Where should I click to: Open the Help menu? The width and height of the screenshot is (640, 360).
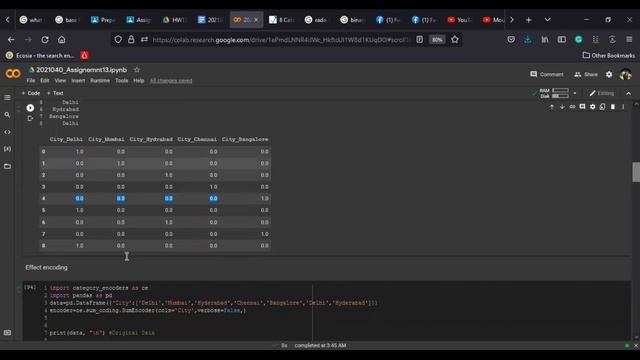coord(139,81)
